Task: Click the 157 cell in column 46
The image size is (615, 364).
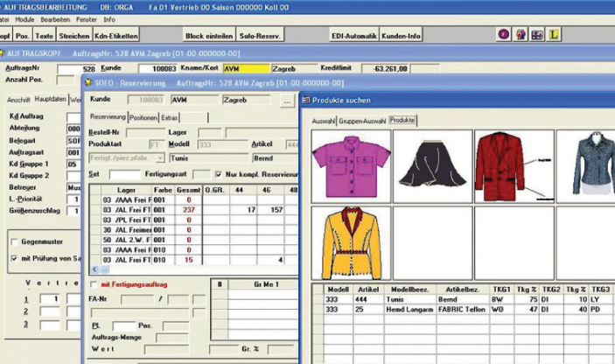Action: click(270, 210)
